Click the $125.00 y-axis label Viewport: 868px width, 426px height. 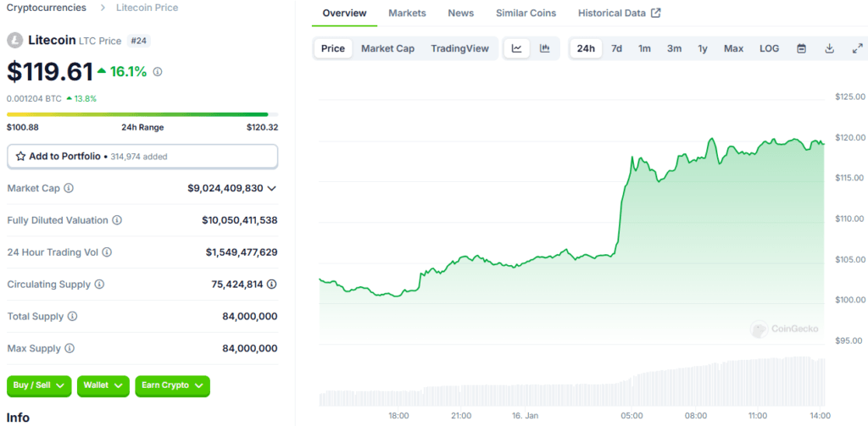click(850, 97)
